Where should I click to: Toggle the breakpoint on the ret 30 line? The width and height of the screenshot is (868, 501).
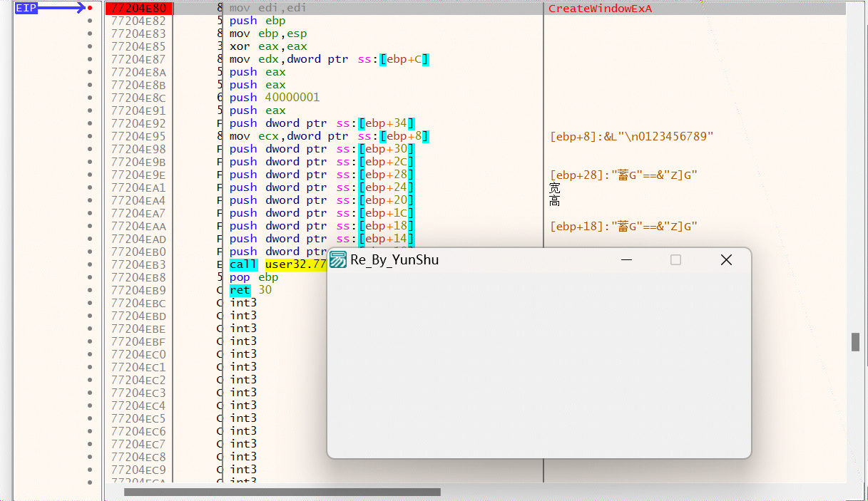[x=89, y=290]
